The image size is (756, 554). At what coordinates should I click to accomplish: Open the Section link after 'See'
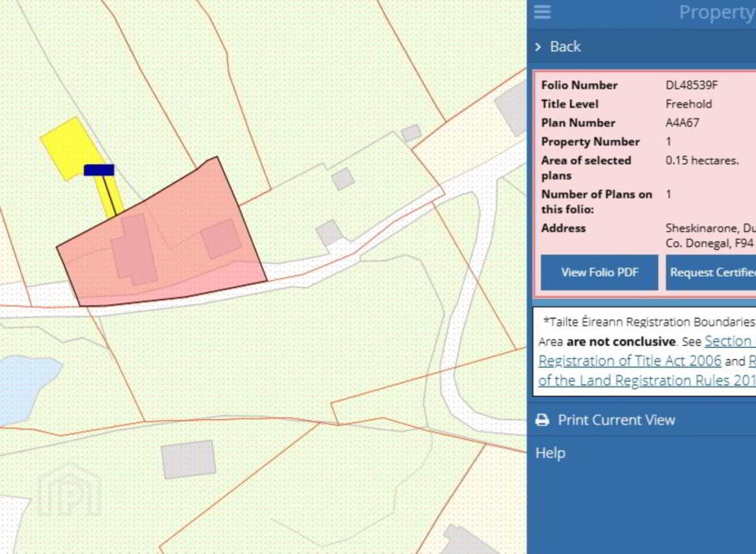click(730, 341)
